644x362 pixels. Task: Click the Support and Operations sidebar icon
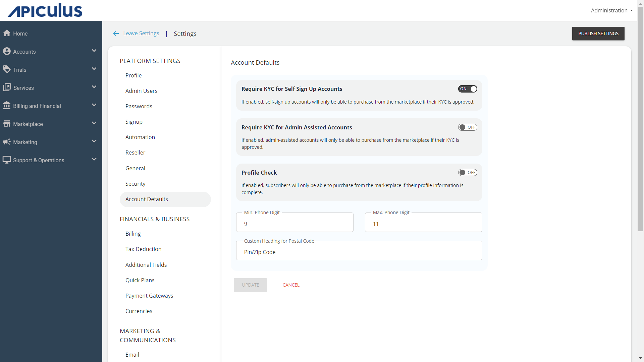point(7,160)
